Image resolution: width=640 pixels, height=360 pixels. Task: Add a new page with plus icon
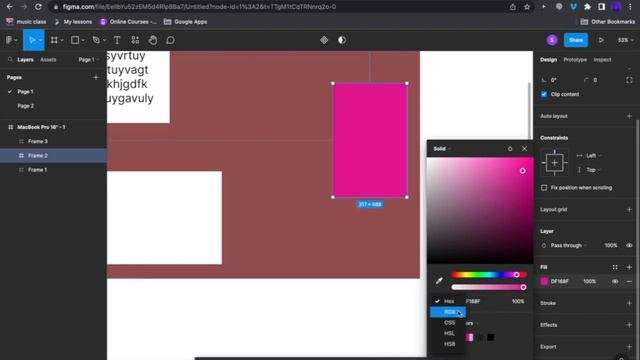[x=96, y=77]
